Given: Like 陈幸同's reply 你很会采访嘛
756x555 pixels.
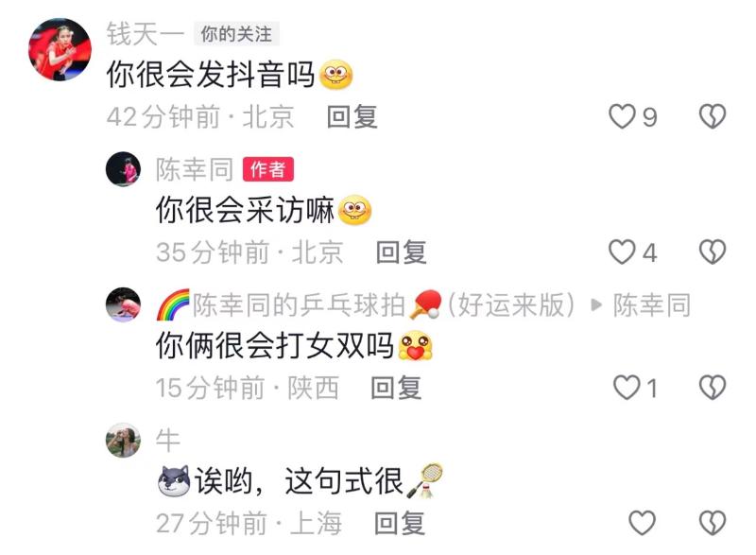Looking at the screenshot, I should 622,252.
